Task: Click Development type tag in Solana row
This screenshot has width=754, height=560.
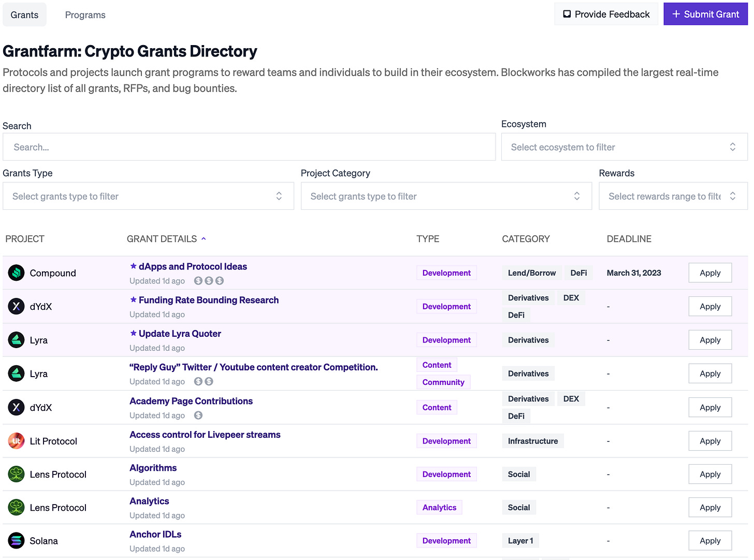Action: 446,541
